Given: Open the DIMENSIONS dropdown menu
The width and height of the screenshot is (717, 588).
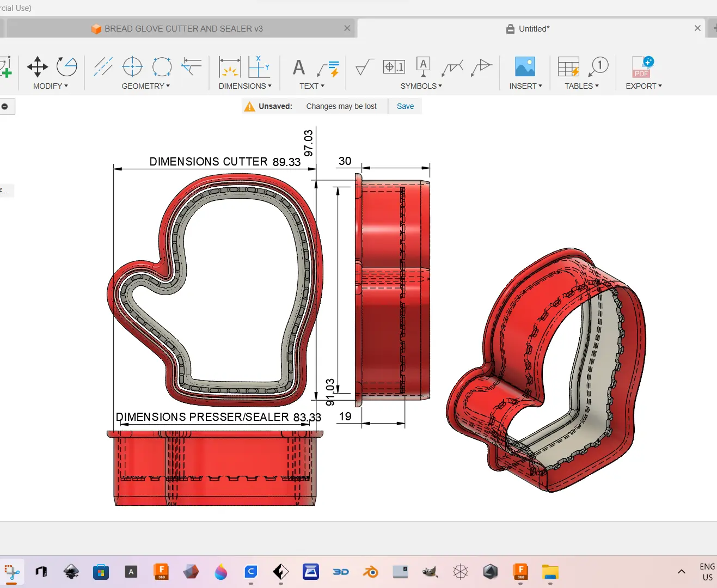Looking at the screenshot, I should point(245,86).
